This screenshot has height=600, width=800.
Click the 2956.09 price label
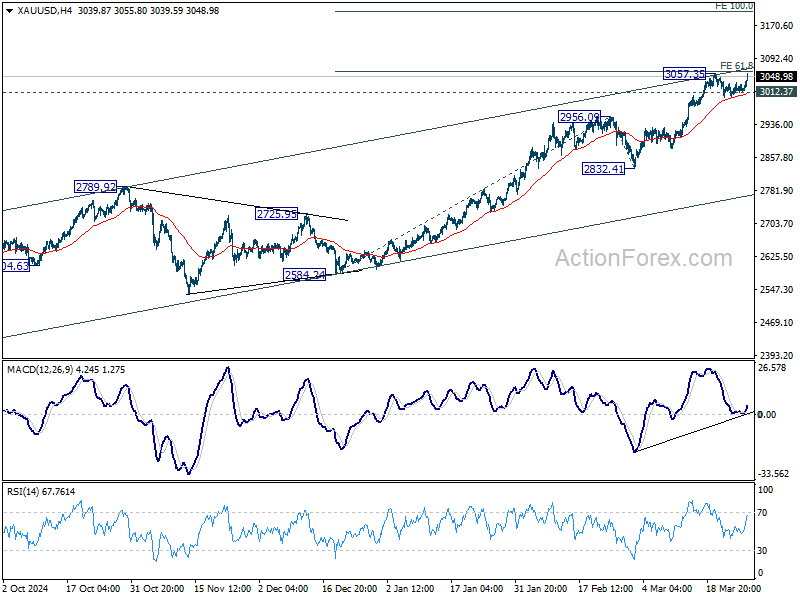pyautogui.click(x=579, y=117)
